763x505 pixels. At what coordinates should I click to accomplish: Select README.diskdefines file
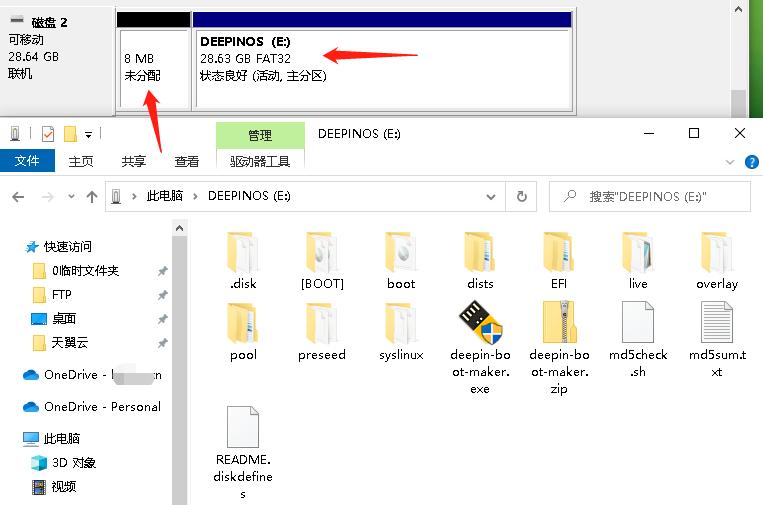click(x=243, y=452)
